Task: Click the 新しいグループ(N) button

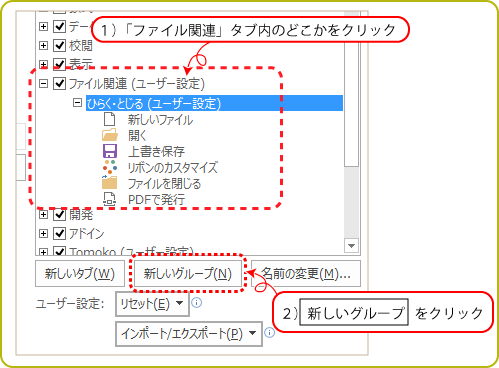Action: pyautogui.click(x=188, y=274)
